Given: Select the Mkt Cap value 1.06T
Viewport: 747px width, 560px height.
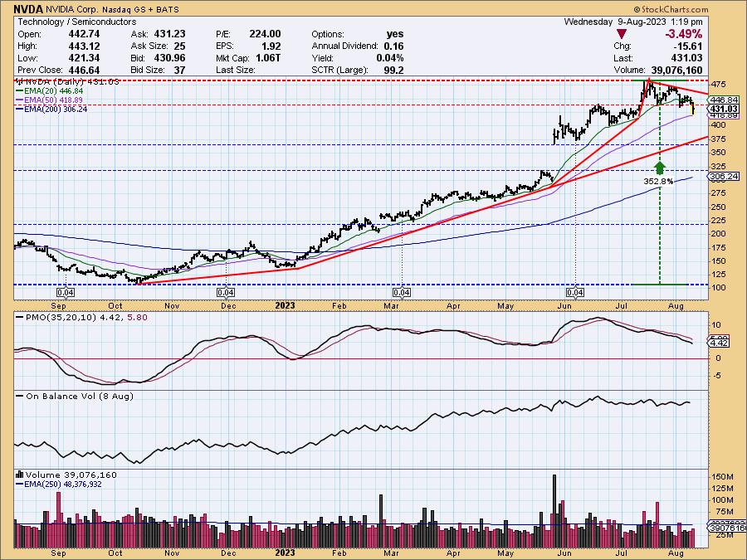Looking at the screenshot, I should pyautogui.click(x=268, y=58).
